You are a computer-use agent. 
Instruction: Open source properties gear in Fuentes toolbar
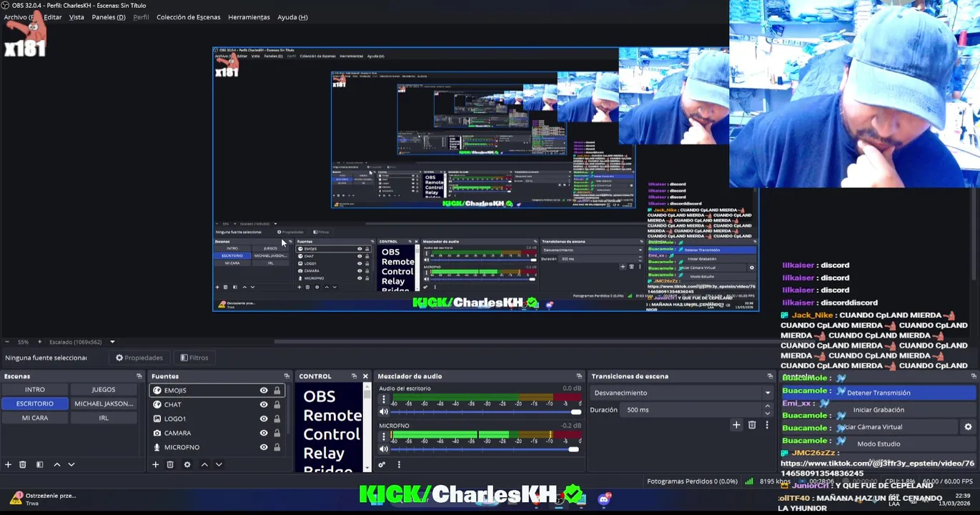click(187, 465)
